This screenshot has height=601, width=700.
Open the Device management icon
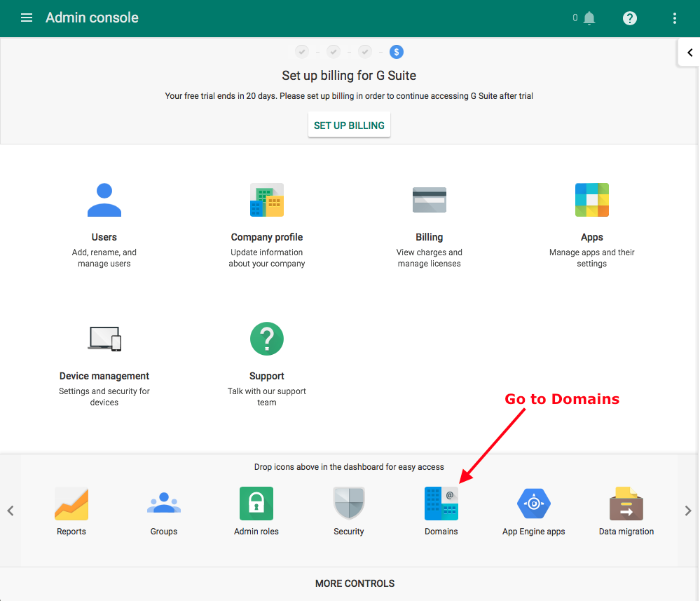point(104,339)
